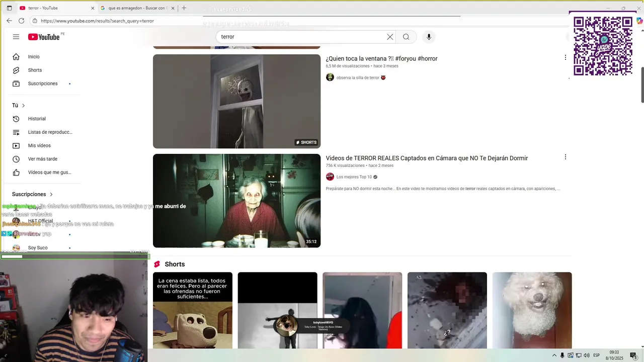Open the browser tab list icon
This screenshot has height=362, width=644.
[x=9, y=8]
